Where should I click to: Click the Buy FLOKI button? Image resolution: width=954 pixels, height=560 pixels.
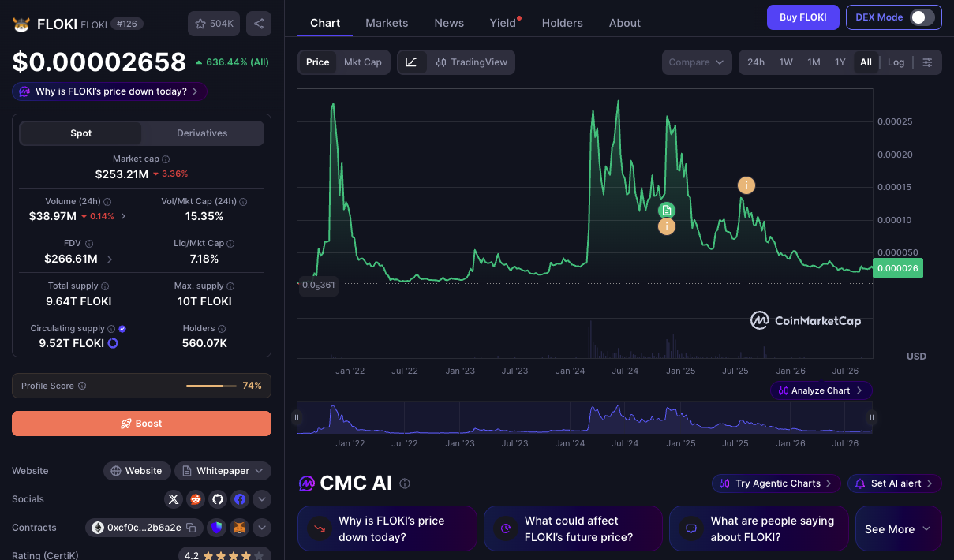(803, 17)
